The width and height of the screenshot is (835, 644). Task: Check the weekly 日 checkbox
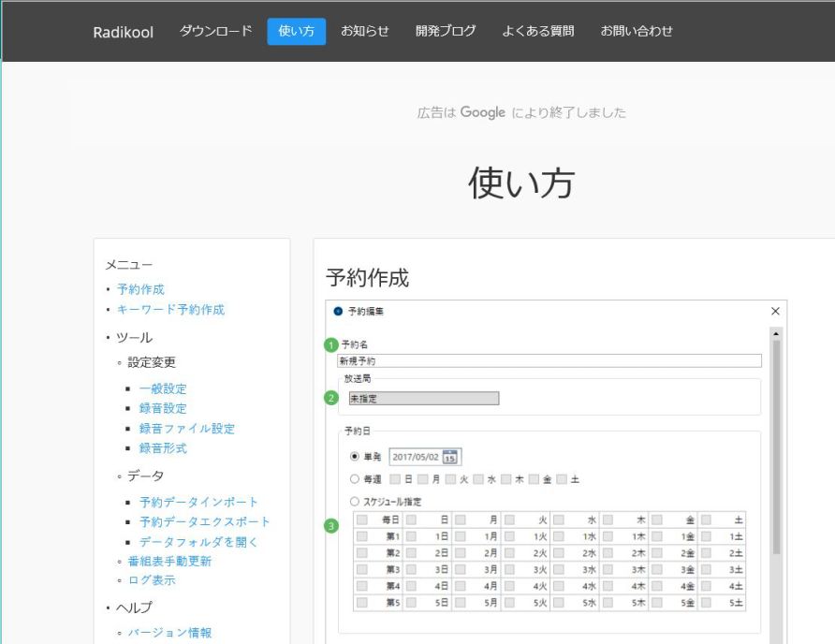click(x=395, y=479)
